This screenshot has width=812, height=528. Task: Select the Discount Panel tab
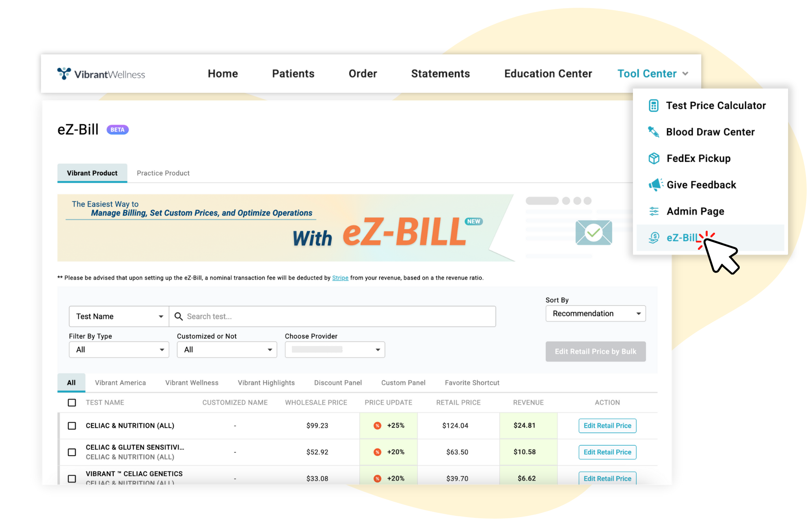pyautogui.click(x=338, y=383)
